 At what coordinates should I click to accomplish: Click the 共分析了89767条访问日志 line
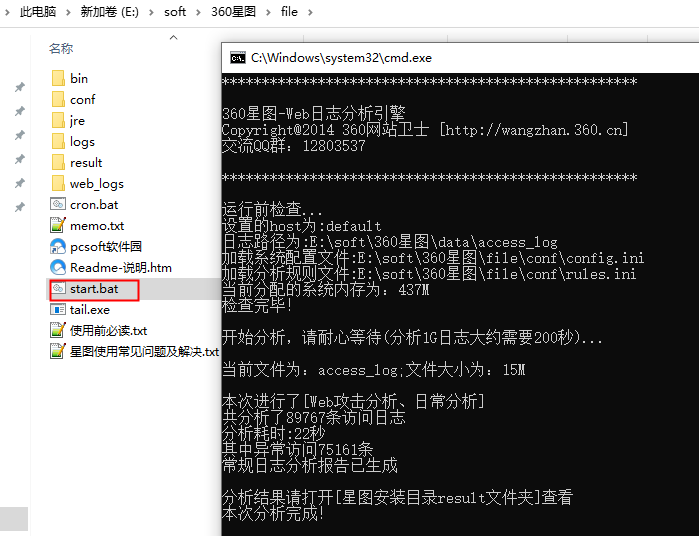tap(313, 417)
